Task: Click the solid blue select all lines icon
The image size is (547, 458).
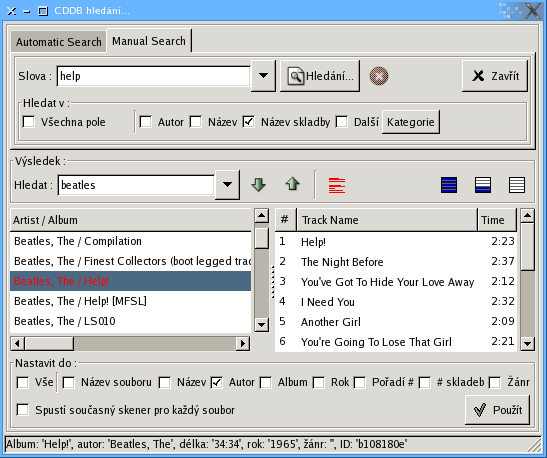Action: [449, 185]
